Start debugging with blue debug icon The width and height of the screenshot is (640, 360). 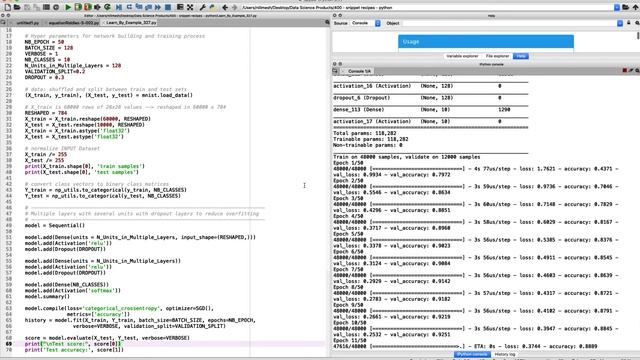(119, 7)
